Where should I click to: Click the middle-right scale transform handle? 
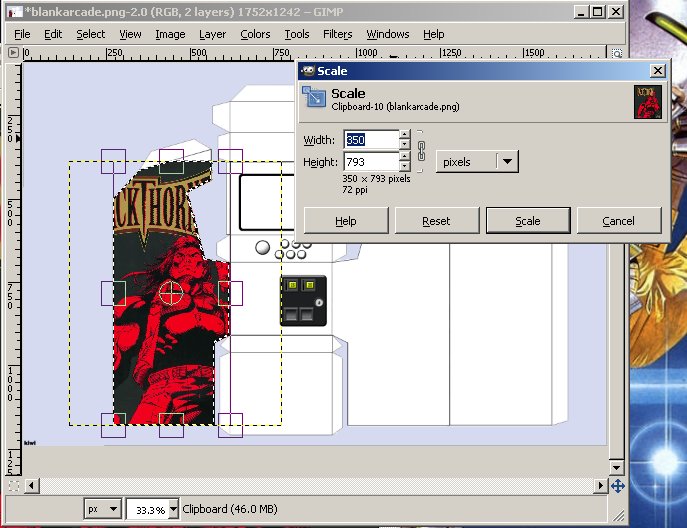pos(230,293)
